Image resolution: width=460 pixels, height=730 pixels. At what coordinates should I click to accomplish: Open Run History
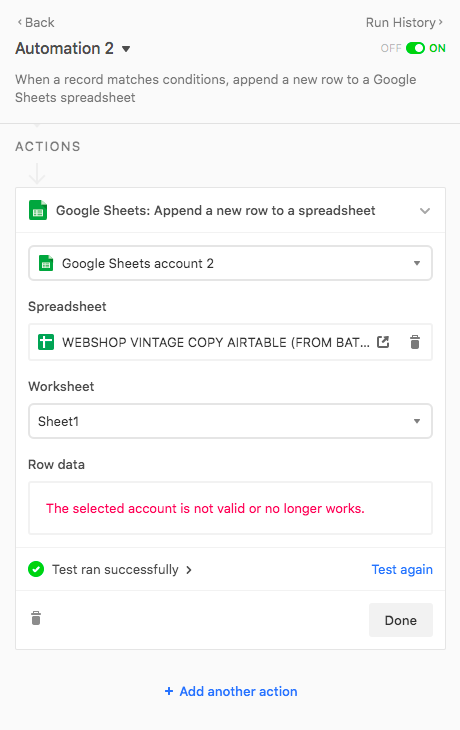click(x=404, y=22)
